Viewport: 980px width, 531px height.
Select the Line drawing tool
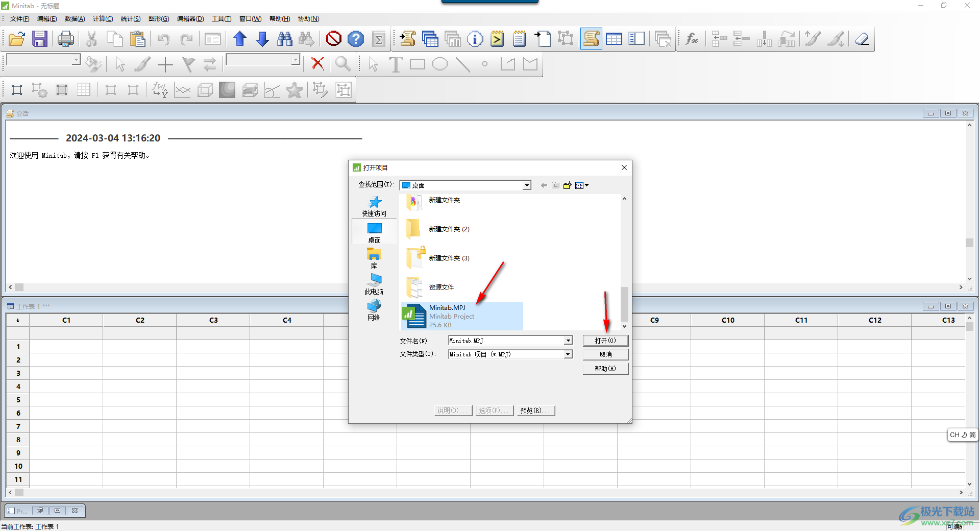point(462,64)
